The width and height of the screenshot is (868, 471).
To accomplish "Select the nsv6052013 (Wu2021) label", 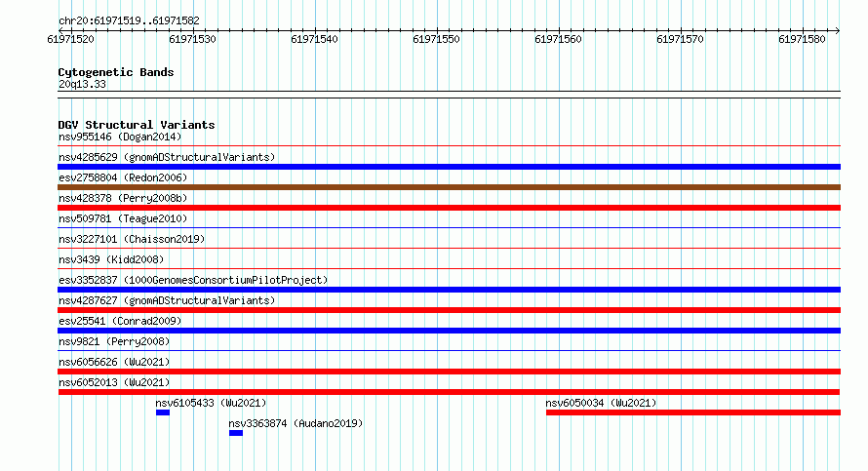I will 114,382.
